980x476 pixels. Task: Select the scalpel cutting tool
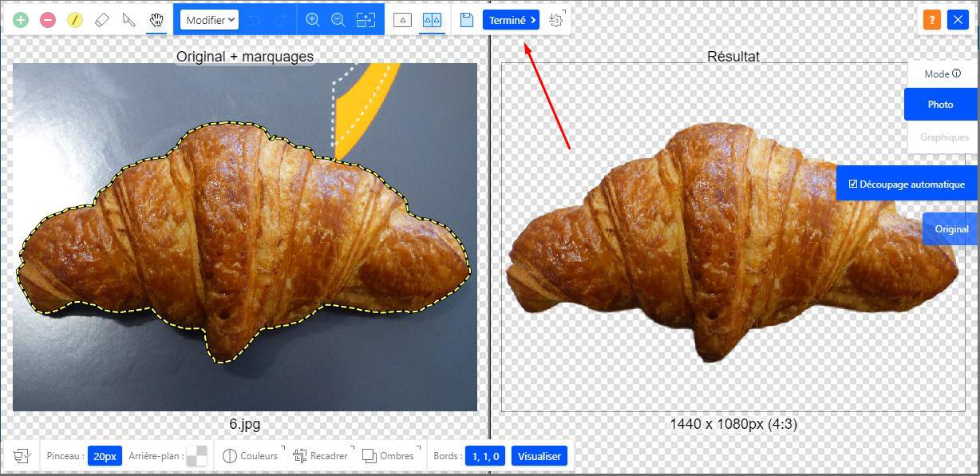[x=128, y=20]
